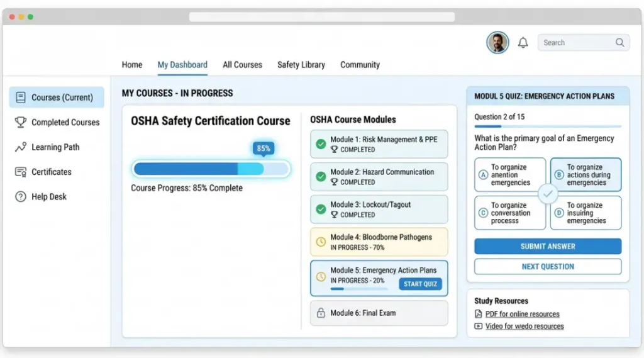This screenshot has height=358, width=644.
Task: Click 'OSHA Course Modules' heading
Action: [353, 120]
